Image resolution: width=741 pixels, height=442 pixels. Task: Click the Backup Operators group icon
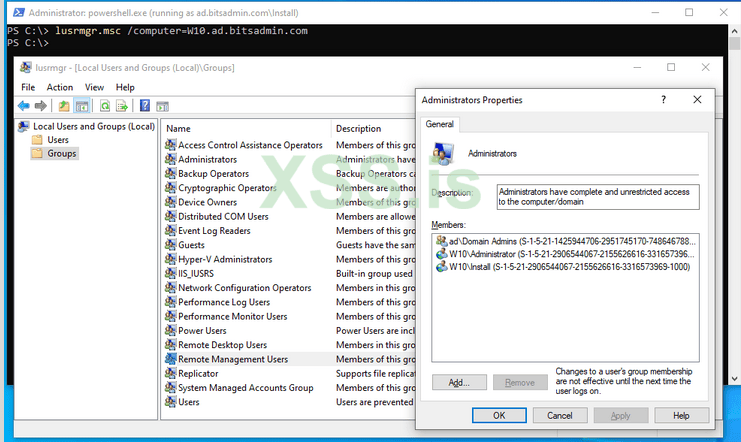[170, 173]
